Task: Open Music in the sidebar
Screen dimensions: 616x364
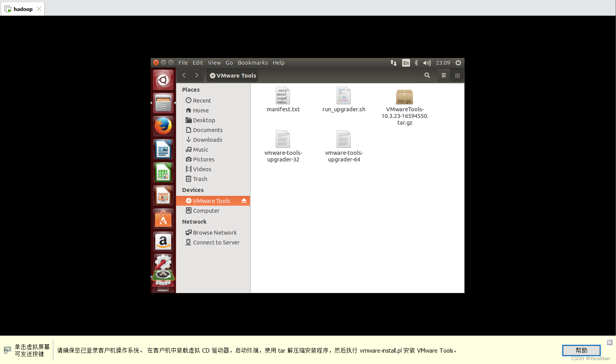Action: pos(213,150)
